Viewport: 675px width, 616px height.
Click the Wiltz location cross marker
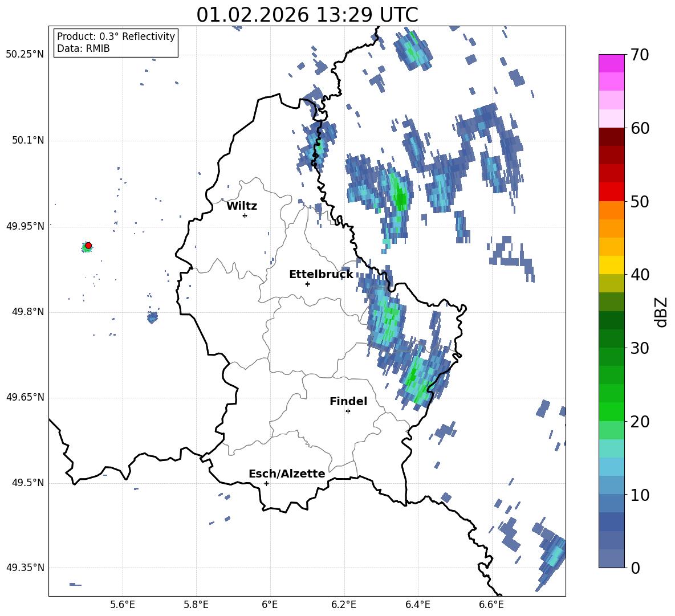click(x=245, y=215)
